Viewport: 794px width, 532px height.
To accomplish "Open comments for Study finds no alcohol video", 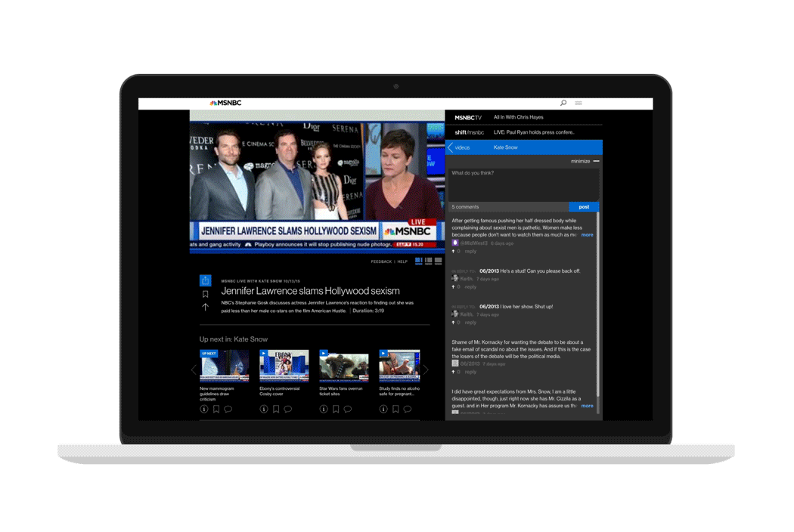I will 407,409.
